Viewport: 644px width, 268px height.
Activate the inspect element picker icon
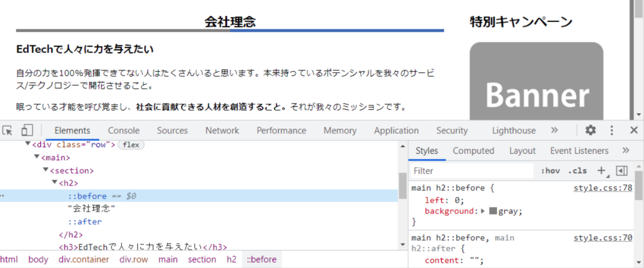(8, 130)
